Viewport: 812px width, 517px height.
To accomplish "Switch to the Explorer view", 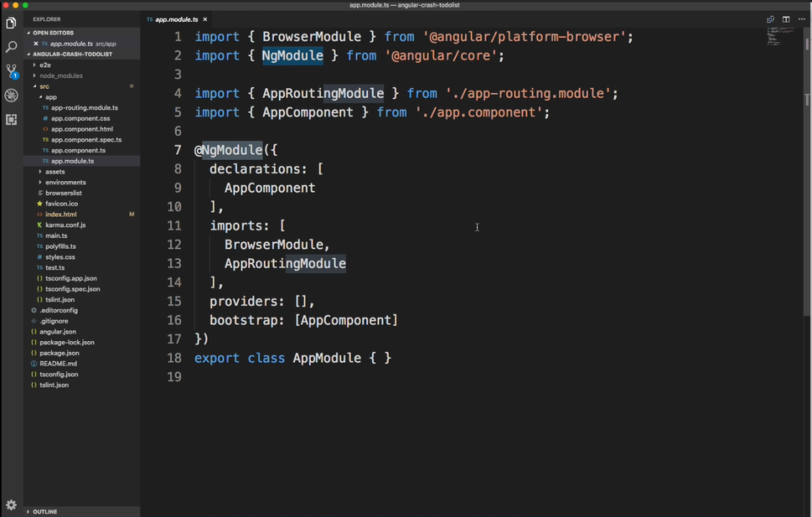I will tap(11, 23).
